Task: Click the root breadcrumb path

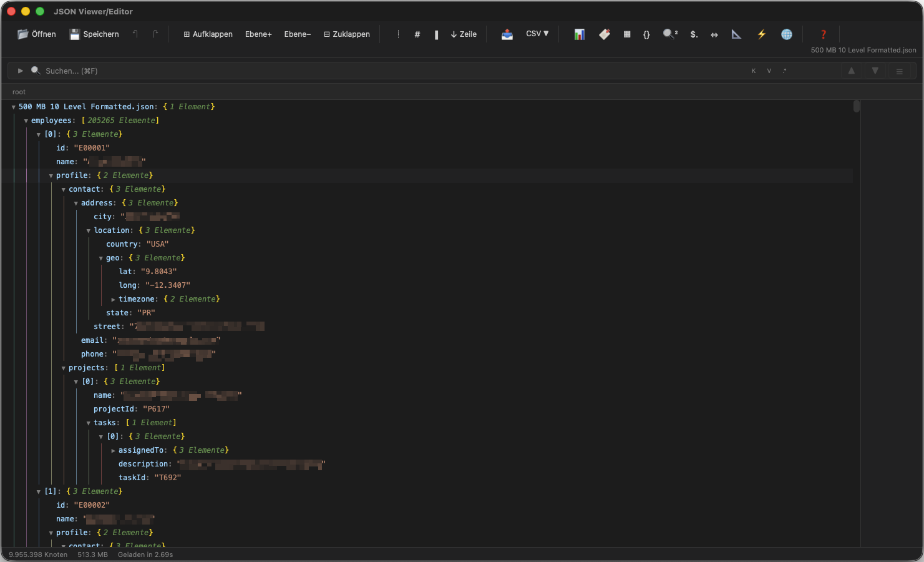Action: point(19,92)
